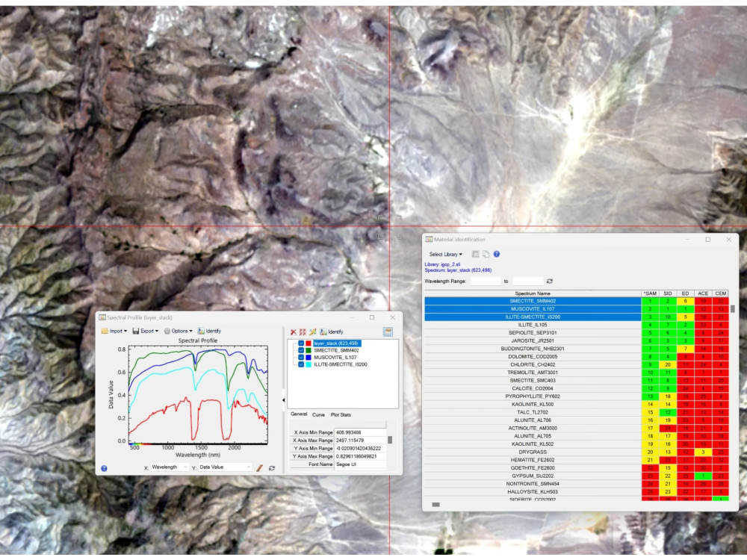747x560 pixels.
Task: Select the HALLOYSITE_KLH503 row
Action: [x=533, y=492]
